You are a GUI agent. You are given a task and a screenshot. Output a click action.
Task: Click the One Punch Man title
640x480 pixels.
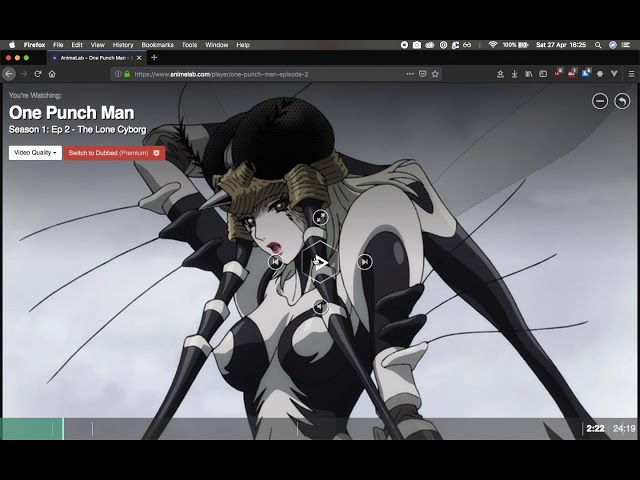tap(71, 113)
